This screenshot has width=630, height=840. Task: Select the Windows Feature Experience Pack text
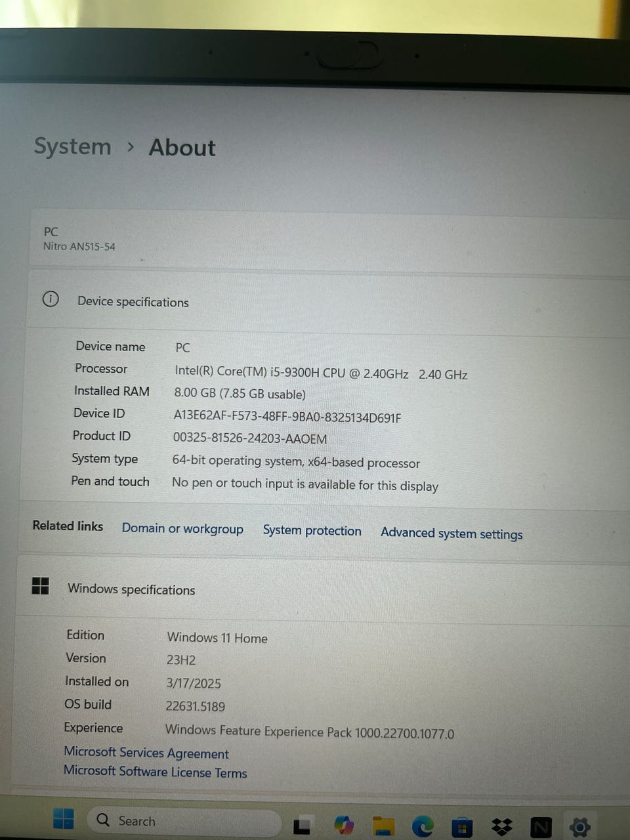(309, 732)
